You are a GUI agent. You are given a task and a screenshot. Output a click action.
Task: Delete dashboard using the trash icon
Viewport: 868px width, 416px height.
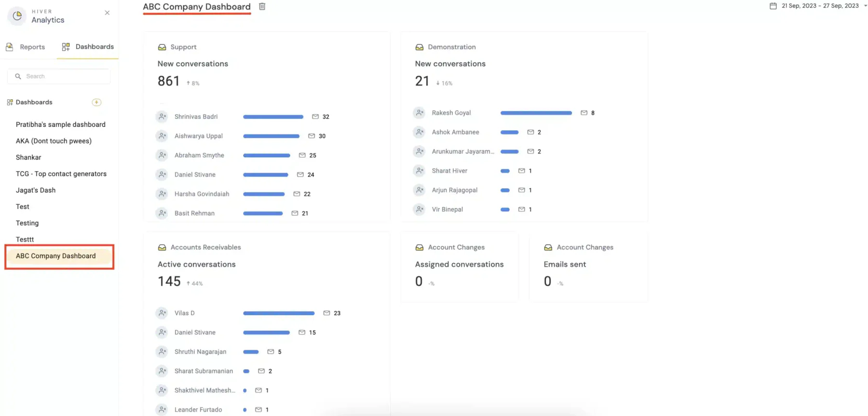pos(262,6)
